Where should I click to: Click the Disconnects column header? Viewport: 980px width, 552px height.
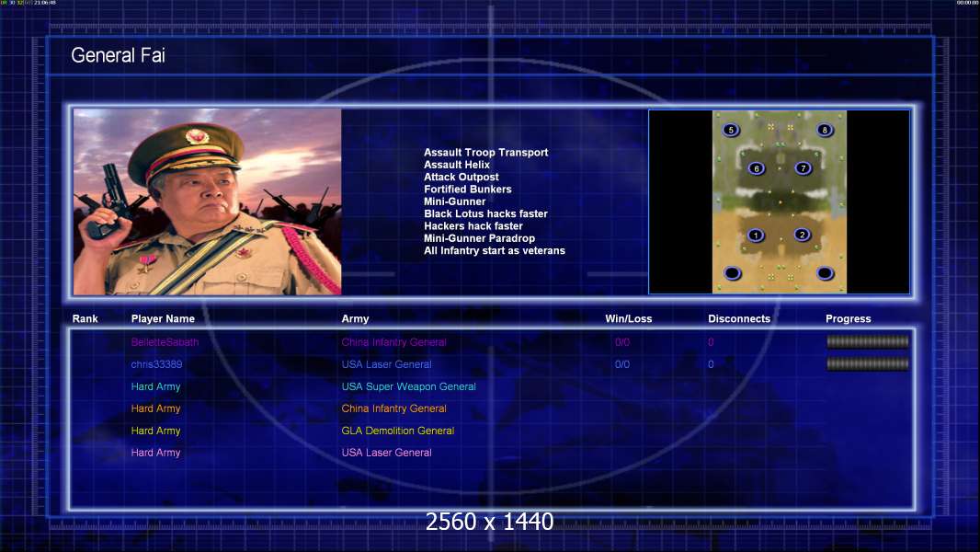[739, 319]
